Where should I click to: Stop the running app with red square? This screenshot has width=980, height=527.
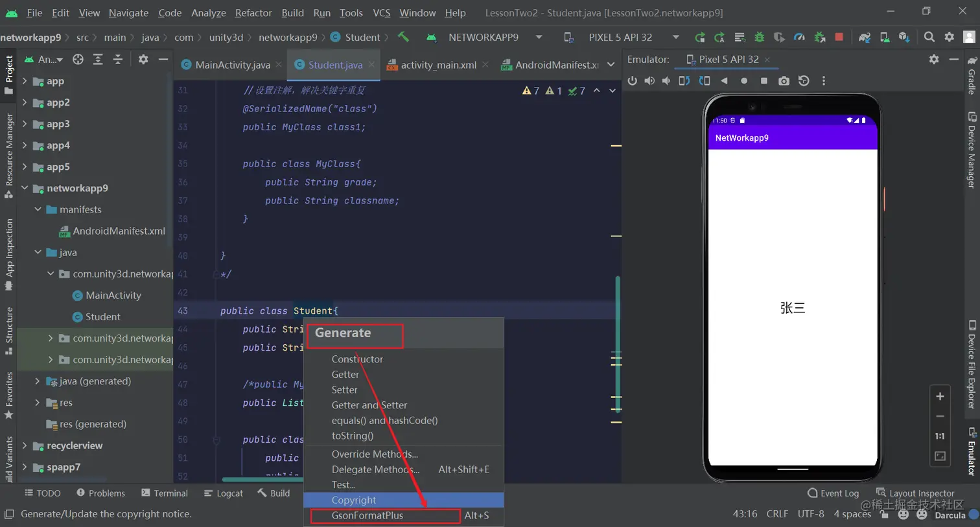pos(839,38)
